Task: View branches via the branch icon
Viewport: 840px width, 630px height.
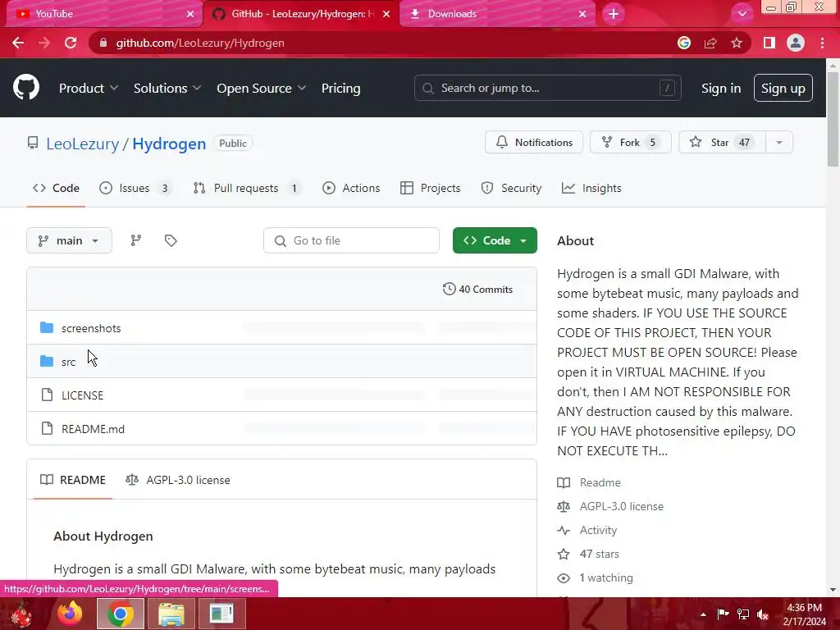Action: 136,240
